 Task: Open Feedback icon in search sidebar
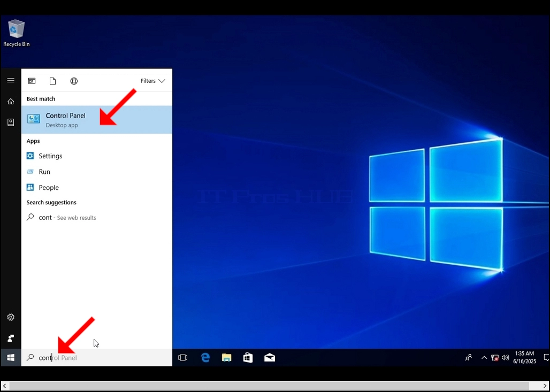pyautogui.click(x=11, y=339)
